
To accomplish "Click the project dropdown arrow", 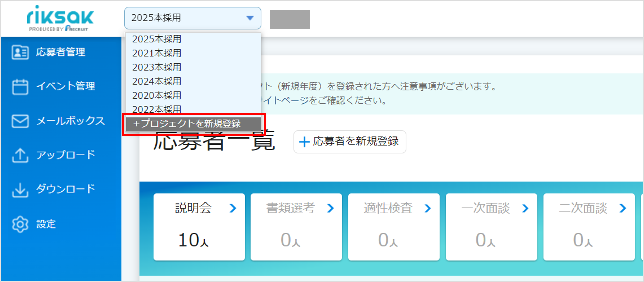I will [250, 18].
